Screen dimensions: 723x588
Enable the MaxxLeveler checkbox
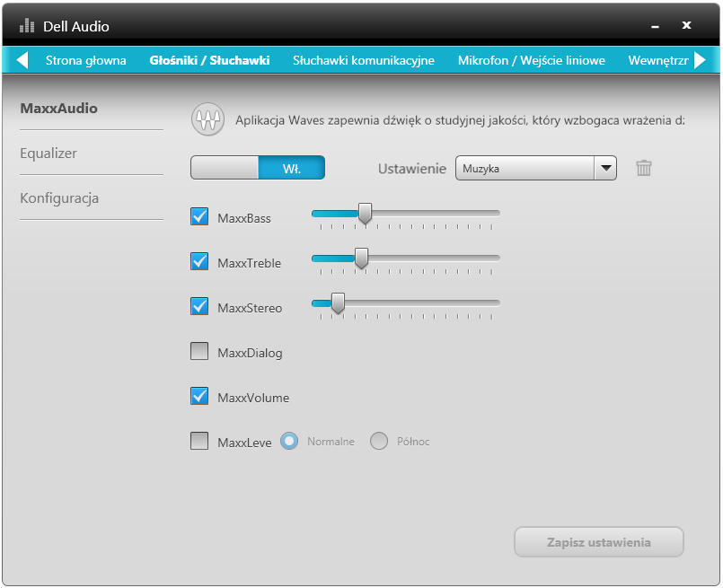click(199, 441)
